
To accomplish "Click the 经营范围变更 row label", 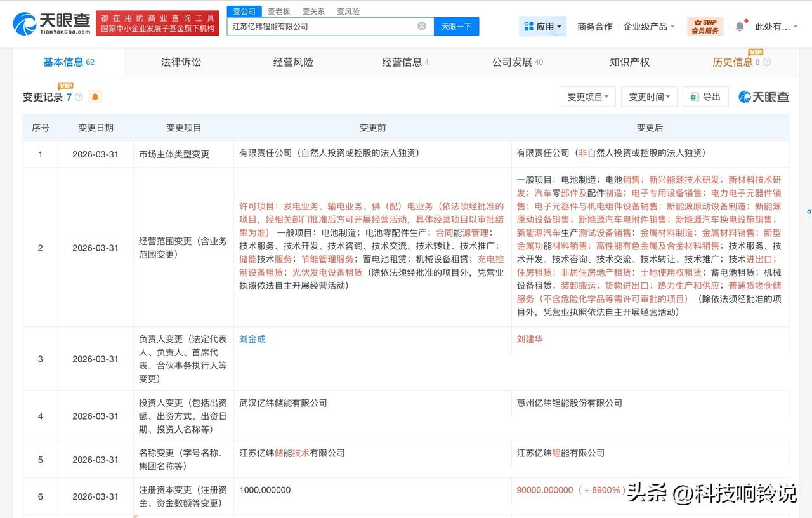I will (x=183, y=248).
